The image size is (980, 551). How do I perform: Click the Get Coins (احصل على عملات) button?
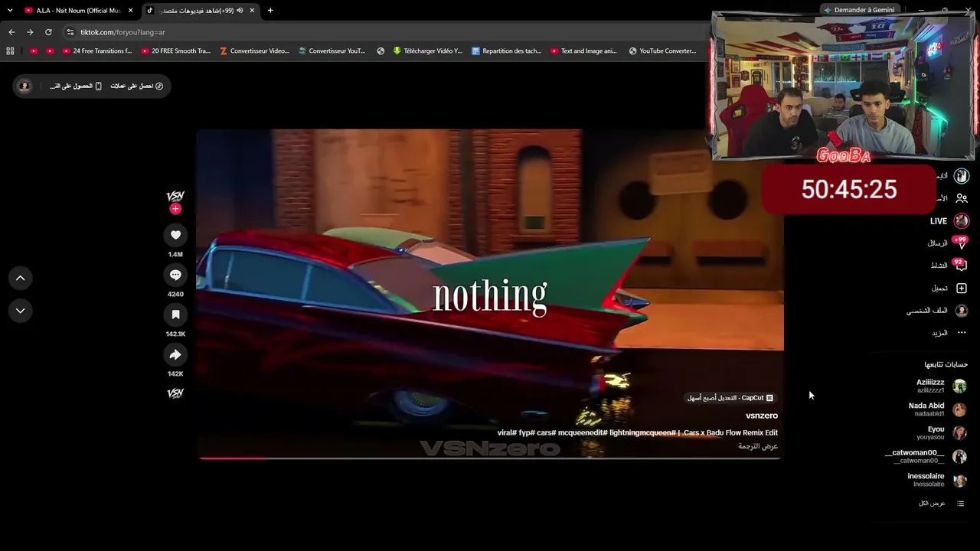coord(137,86)
